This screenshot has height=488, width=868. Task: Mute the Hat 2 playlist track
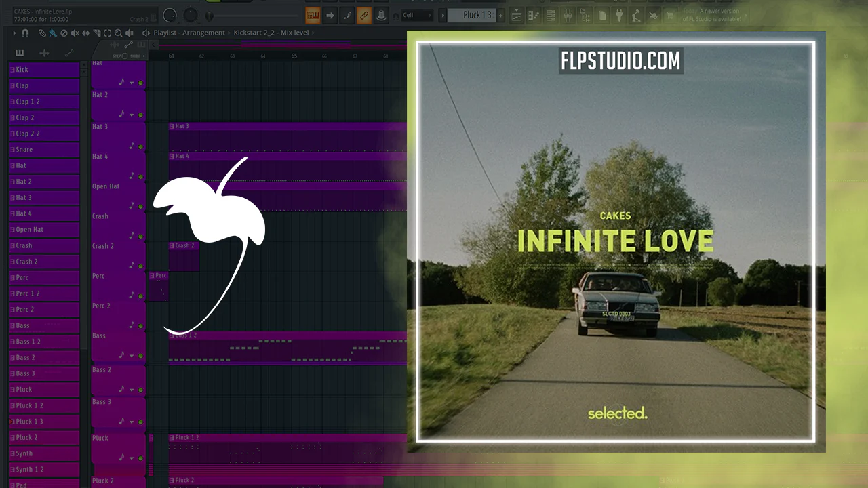click(x=141, y=114)
